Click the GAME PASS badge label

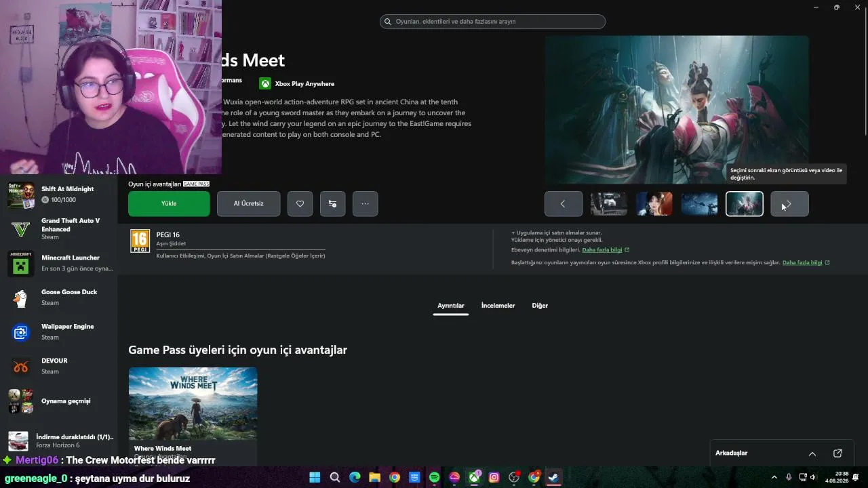click(196, 184)
